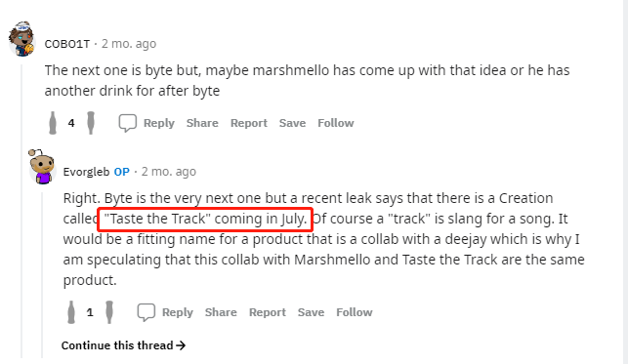Click speech bubble icon under Evorgleb's reply
This screenshot has width=628, height=364.
tap(147, 312)
